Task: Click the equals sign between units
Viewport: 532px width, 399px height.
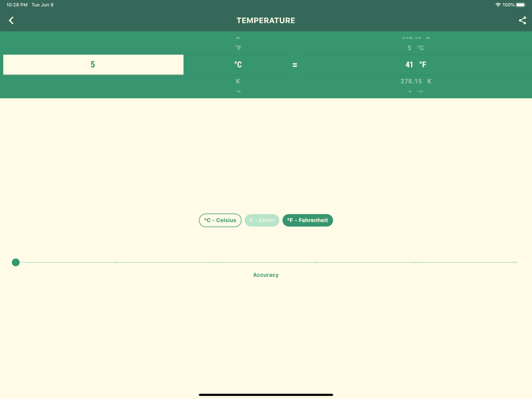Action: (295, 65)
